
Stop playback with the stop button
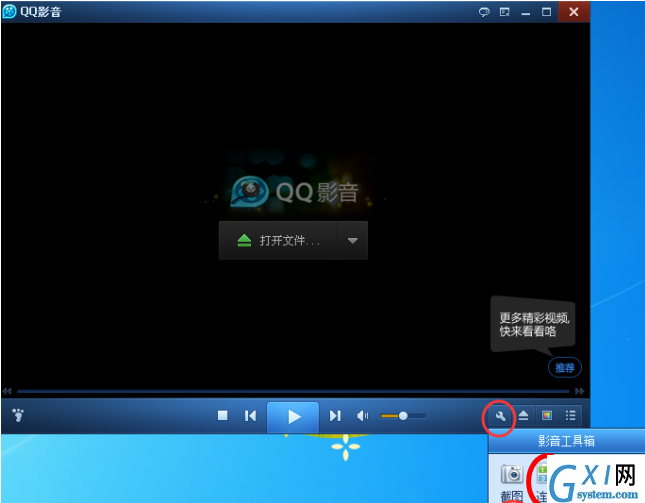[x=223, y=415]
